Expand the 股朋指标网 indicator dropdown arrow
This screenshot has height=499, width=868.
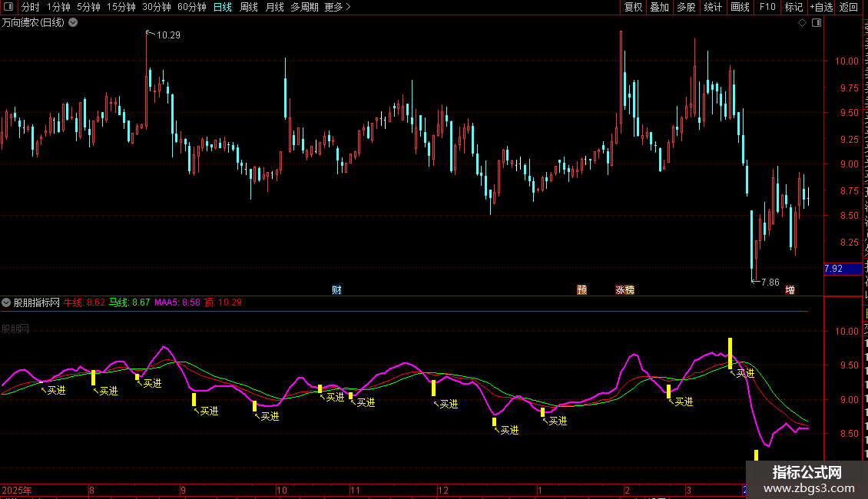point(6,302)
